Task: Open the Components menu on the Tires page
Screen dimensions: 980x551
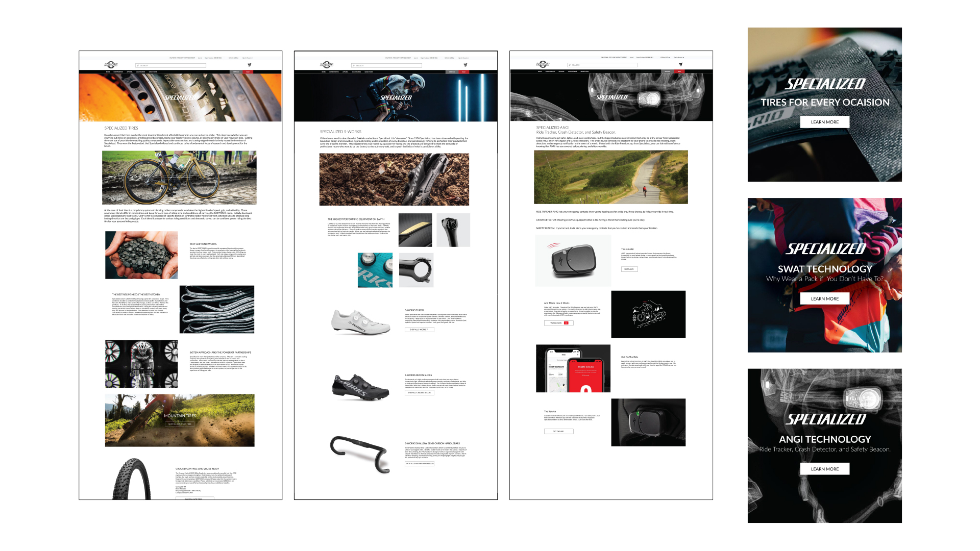Action: [118, 72]
